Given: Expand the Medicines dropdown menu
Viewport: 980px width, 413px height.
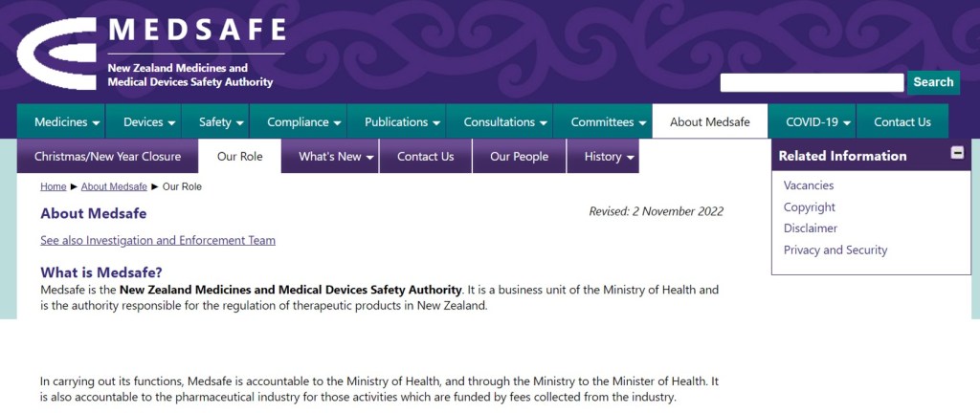Looking at the screenshot, I should tap(67, 122).
